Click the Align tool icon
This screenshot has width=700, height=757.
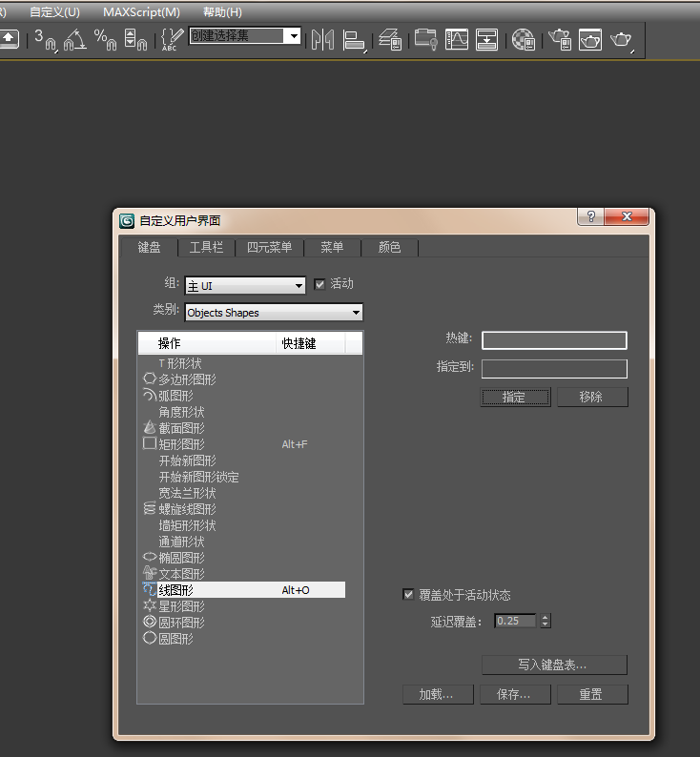click(355, 40)
